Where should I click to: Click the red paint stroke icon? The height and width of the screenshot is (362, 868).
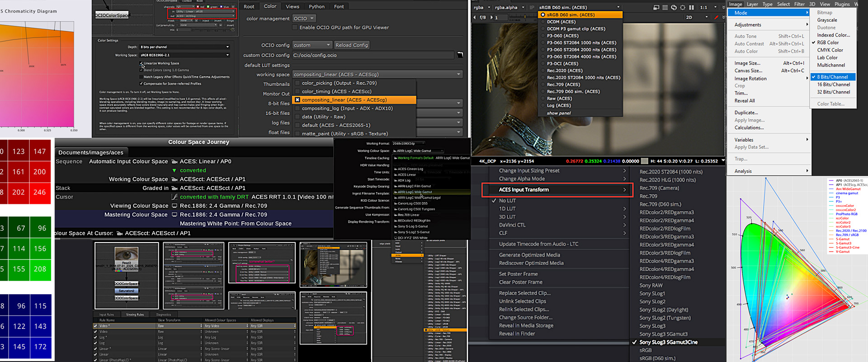click(x=716, y=17)
